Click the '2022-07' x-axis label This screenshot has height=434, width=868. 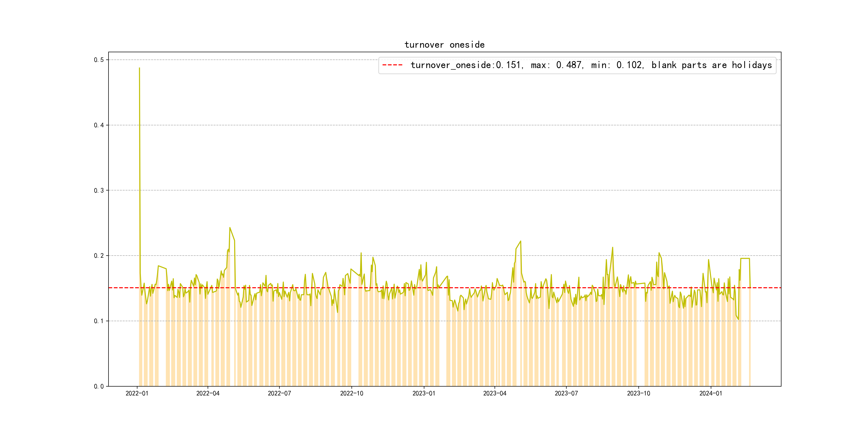pos(279,393)
